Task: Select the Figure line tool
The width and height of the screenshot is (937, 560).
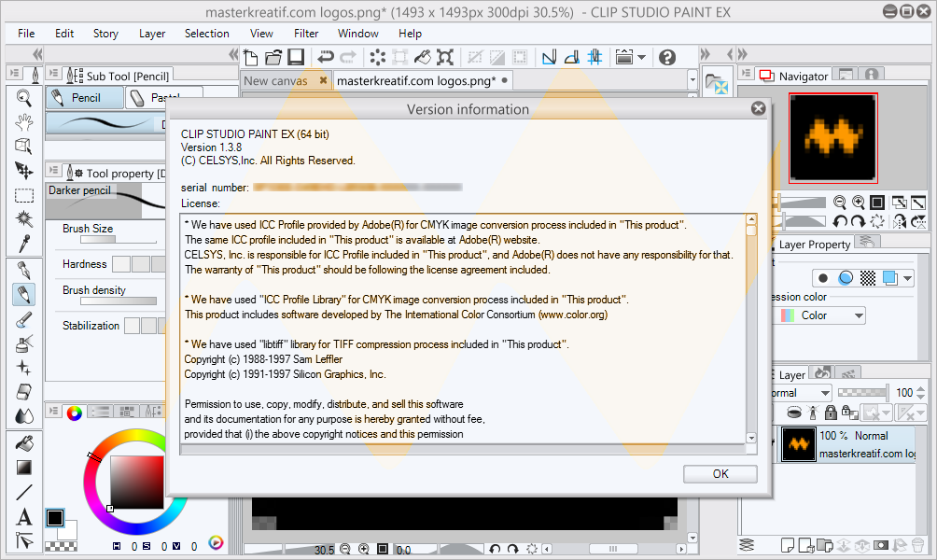Action: (x=24, y=492)
